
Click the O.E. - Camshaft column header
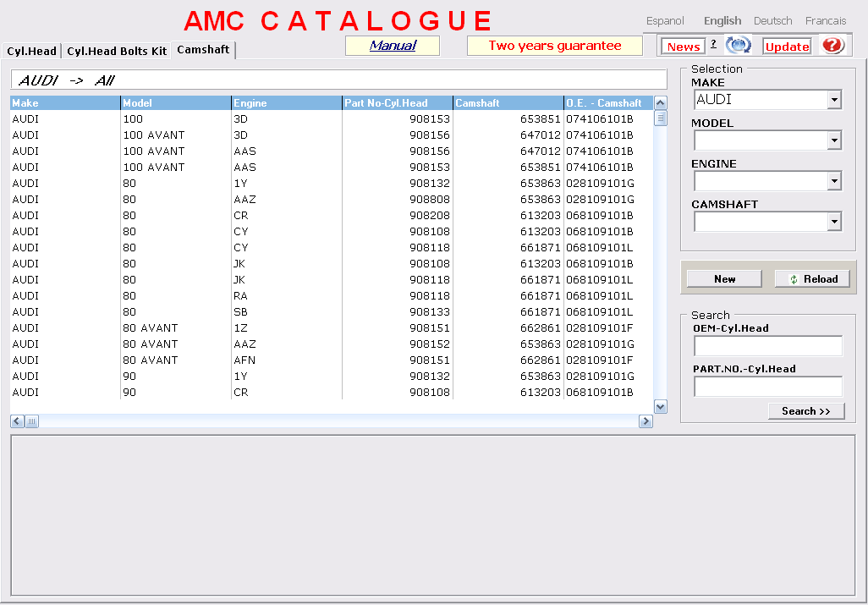pyautogui.click(x=608, y=103)
